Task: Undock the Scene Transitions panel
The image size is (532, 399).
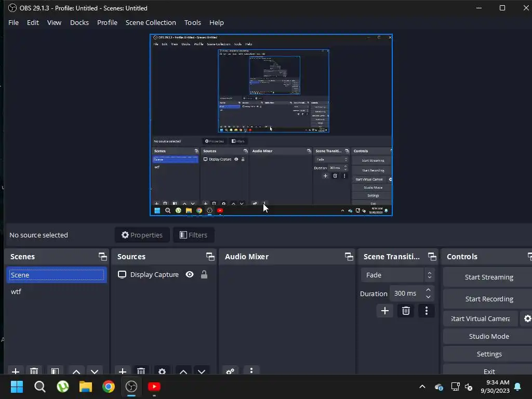Action: [x=432, y=257]
